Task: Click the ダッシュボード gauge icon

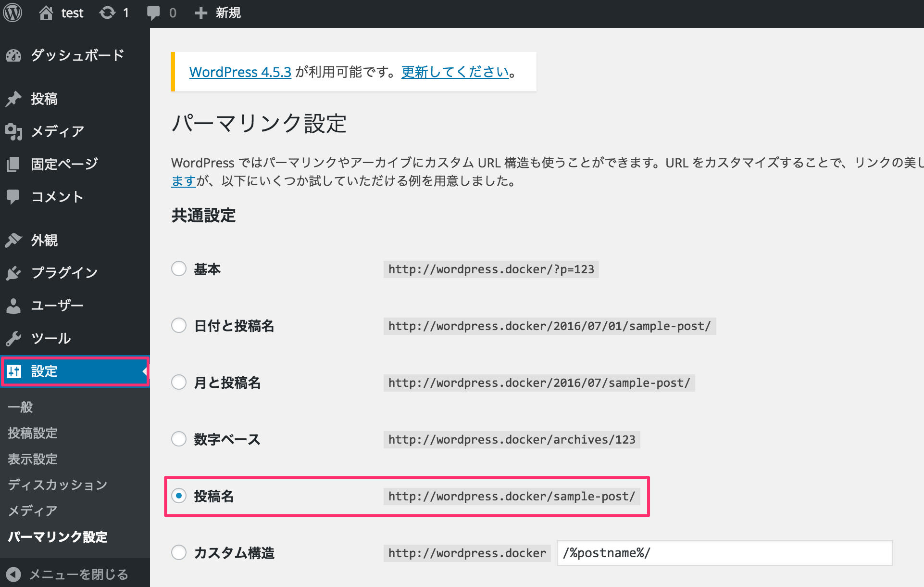Action: click(x=13, y=55)
